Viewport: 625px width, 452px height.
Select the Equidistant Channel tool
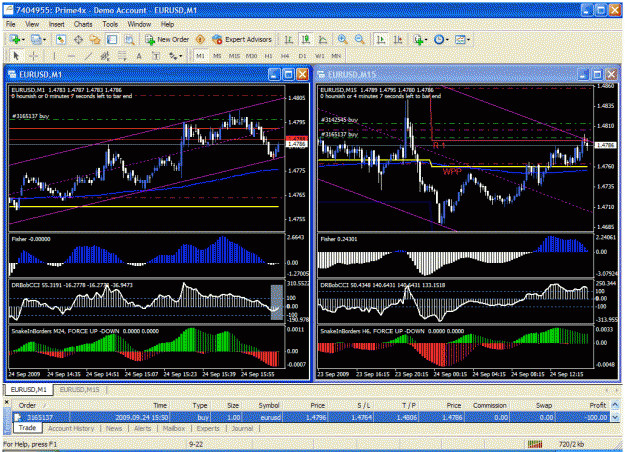(x=105, y=56)
